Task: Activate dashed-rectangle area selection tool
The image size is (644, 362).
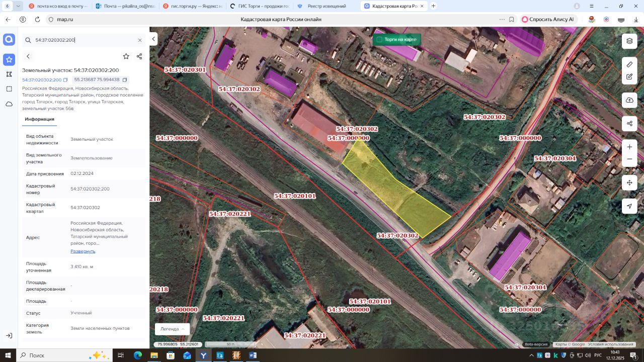Action: point(9,89)
